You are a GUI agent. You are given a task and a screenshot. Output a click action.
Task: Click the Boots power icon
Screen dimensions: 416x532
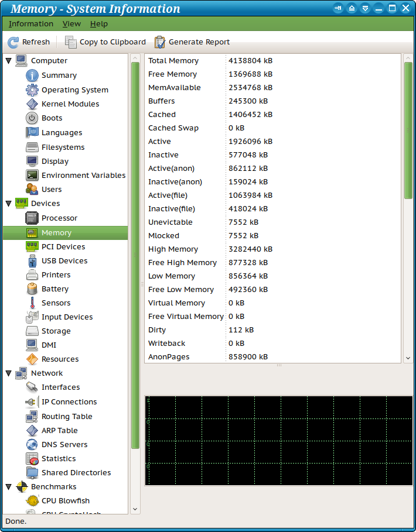pos(32,118)
